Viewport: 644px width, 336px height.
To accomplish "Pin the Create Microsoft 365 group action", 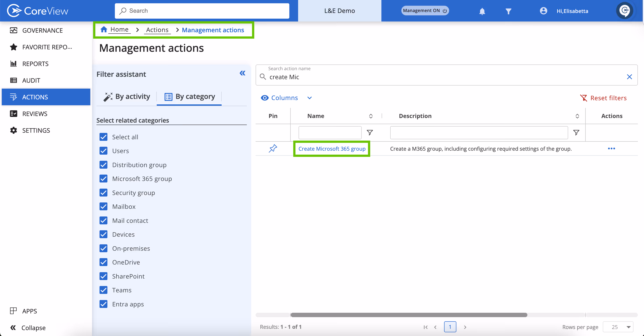I will (273, 148).
